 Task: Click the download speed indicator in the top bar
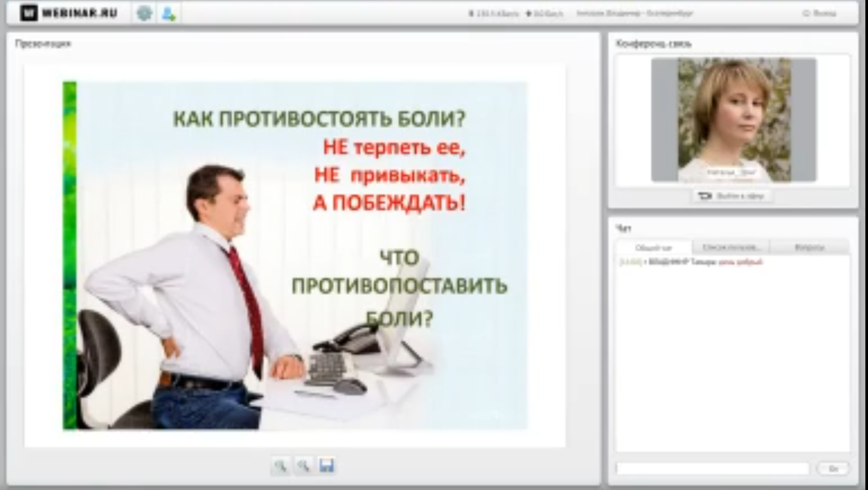coord(494,14)
